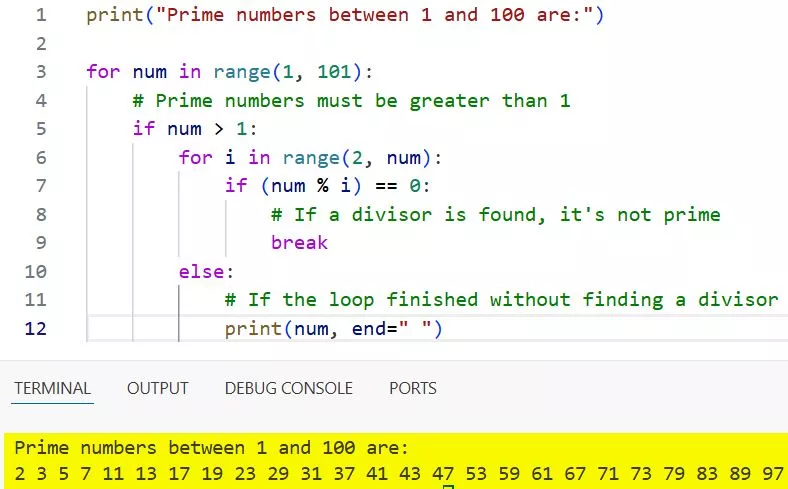Click line number 1 in the gutter
The image size is (788, 489).
coord(40,15)
